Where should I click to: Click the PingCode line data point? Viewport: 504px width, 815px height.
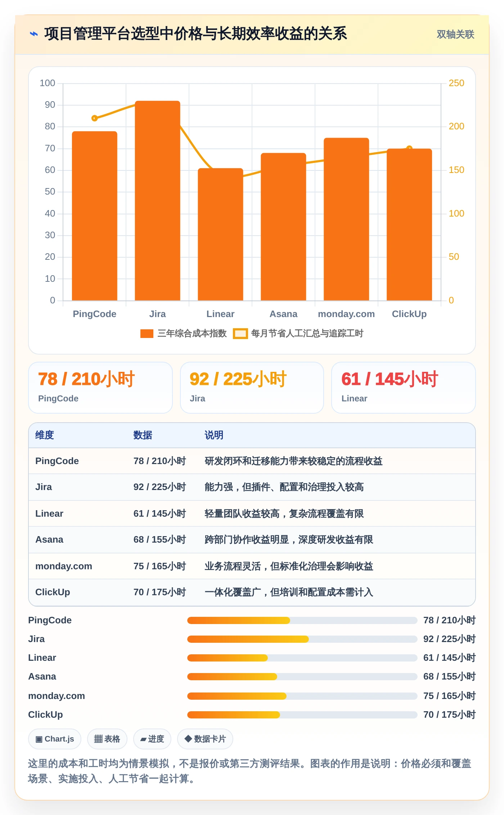[95, 118]
